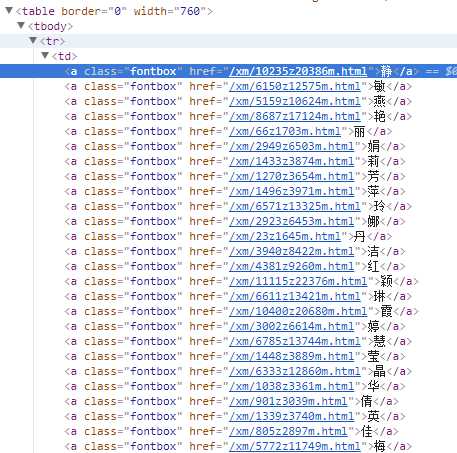Pick the text node 琳

click(380, 296)
